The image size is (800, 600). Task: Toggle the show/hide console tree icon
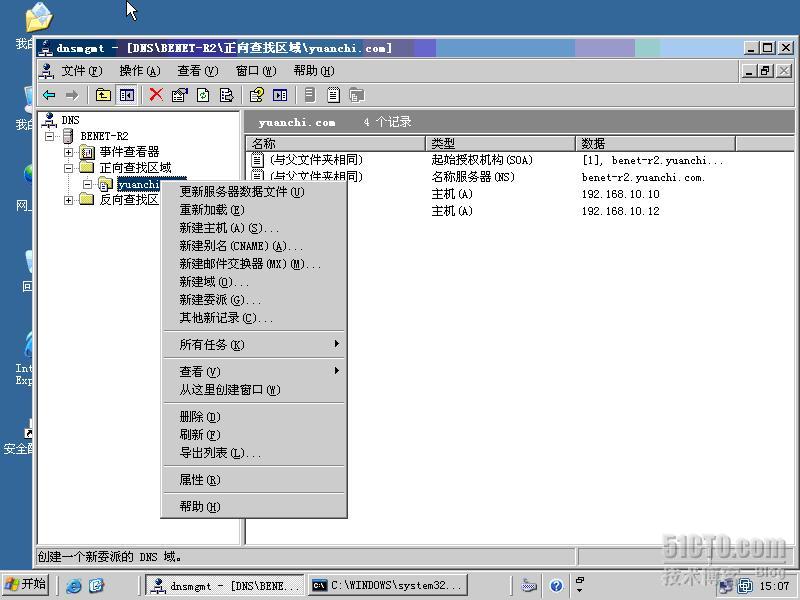(x=127, y=95)
